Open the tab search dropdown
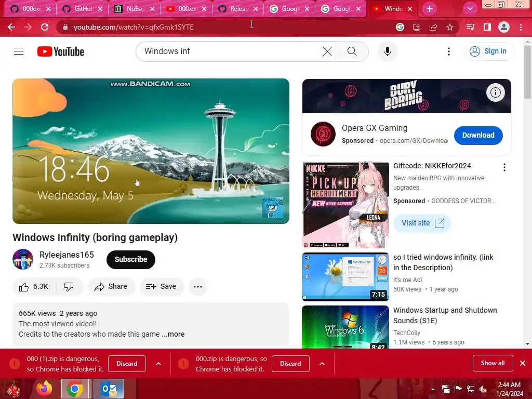 point(470,9)
